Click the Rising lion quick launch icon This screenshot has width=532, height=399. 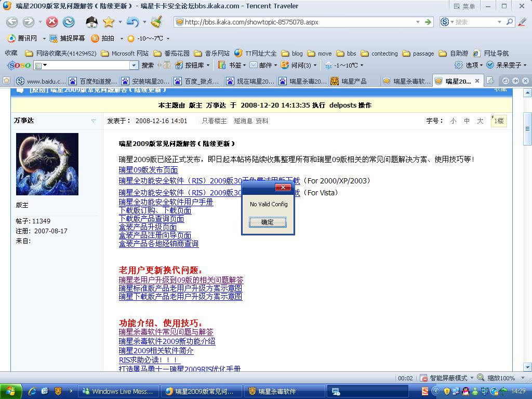58,391
